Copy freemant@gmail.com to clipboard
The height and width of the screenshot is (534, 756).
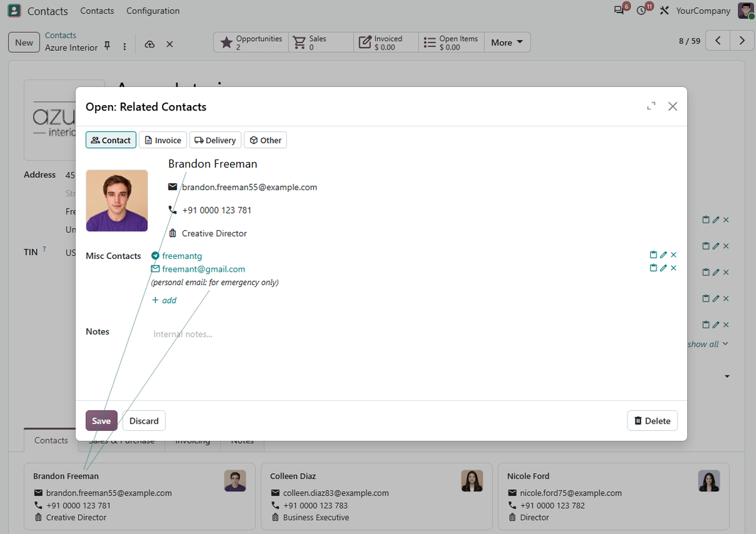(653, 268)
